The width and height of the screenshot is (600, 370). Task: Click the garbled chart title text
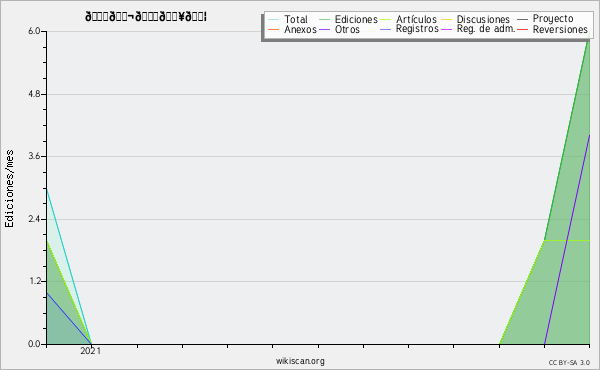click(146, 17)
